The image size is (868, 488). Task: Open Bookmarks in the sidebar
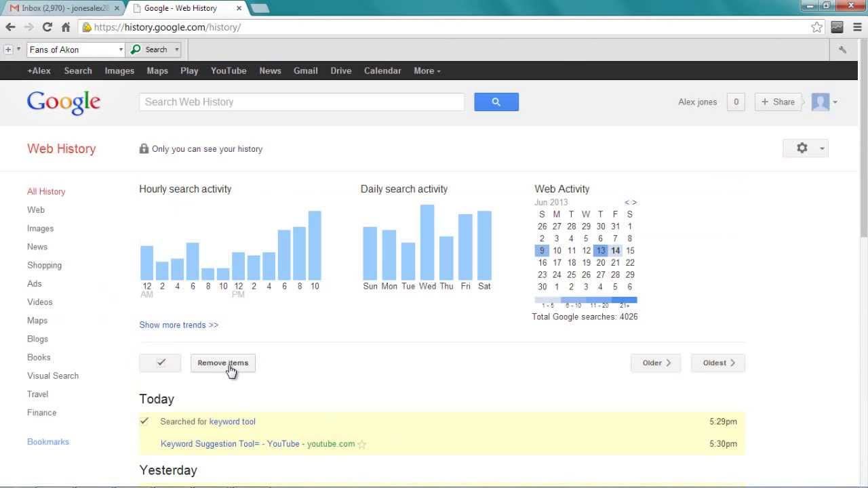coord(48,441)
